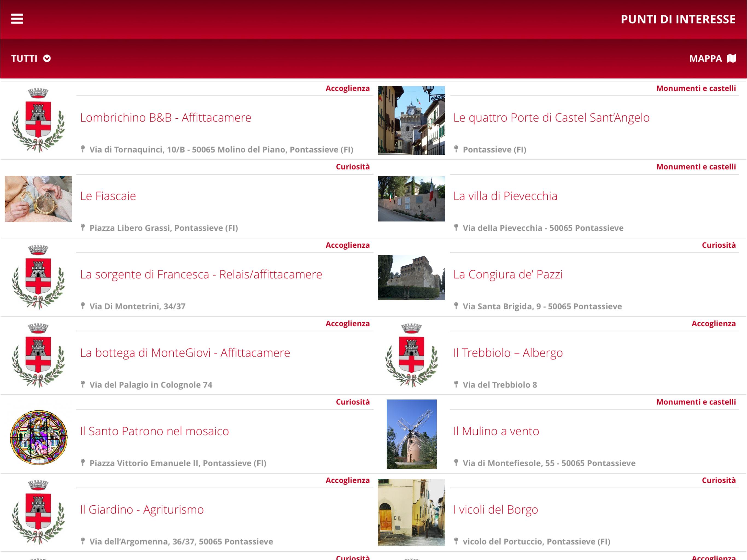This screenshot has width=747, height=560.
Task: Open Il Giardino - Agriturismo
Action: point(142,509)
